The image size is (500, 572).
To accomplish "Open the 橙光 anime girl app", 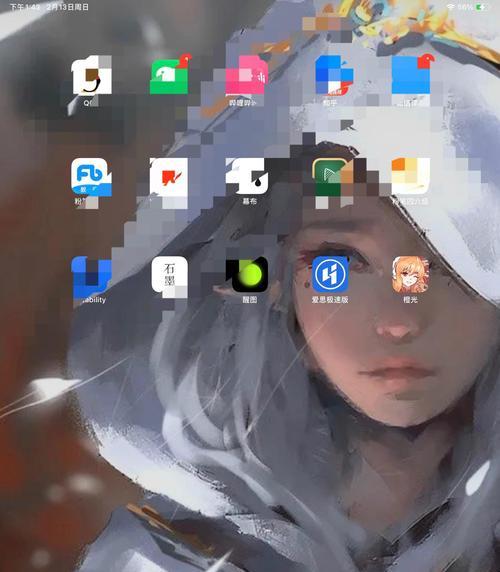I will pos(411,274).
